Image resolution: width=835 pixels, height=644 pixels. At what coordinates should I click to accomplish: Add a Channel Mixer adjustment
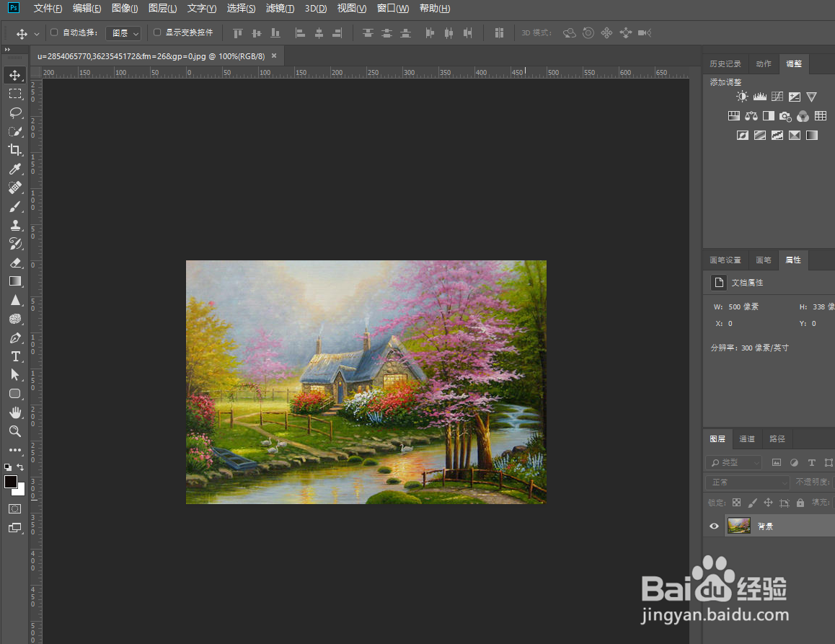803,116
